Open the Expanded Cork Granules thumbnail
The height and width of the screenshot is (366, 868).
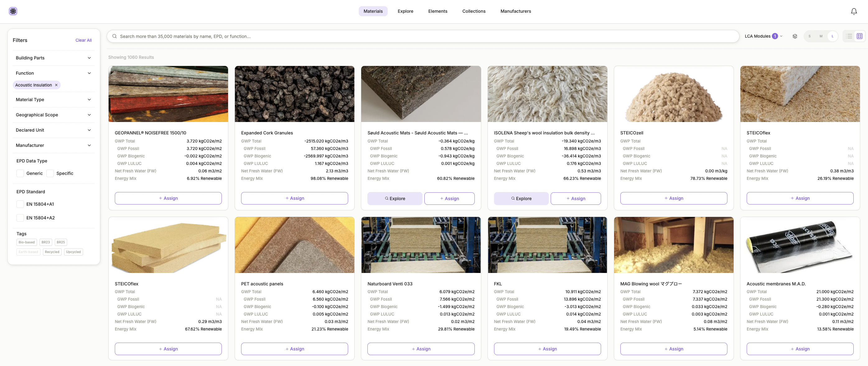point(294,94)
